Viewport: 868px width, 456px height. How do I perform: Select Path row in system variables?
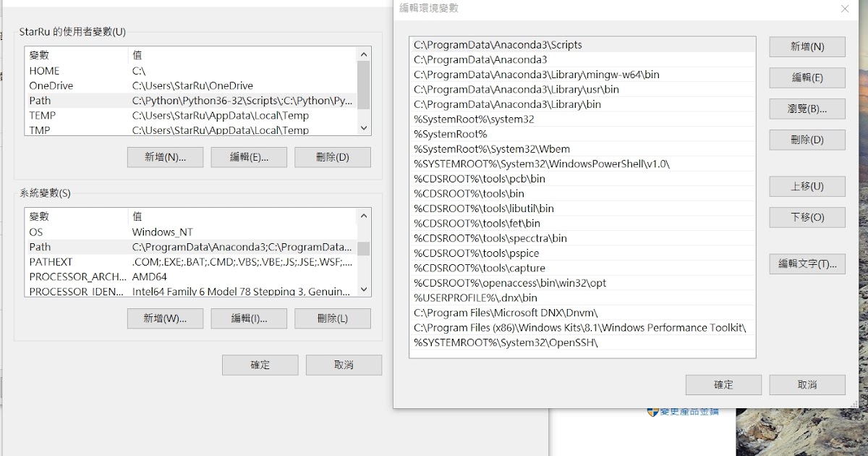(191, 247)
